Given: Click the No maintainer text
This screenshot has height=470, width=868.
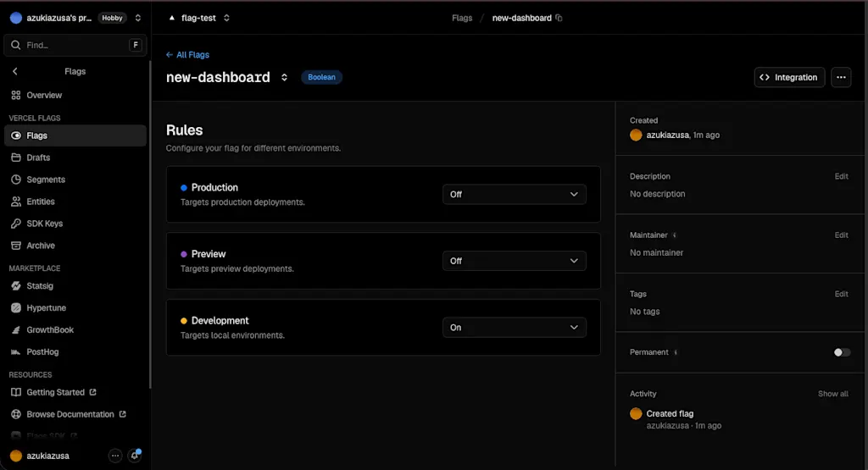Looking at the screenshot, I should [656, 252].
